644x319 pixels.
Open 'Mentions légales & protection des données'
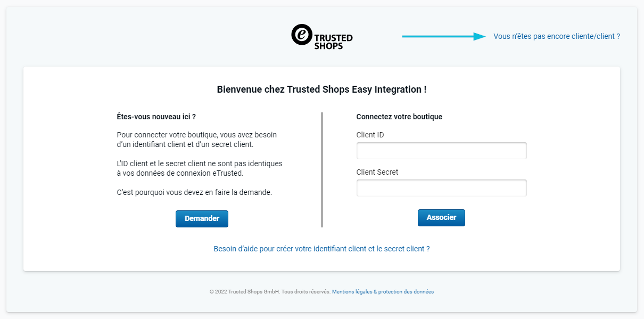pos(383,292)
